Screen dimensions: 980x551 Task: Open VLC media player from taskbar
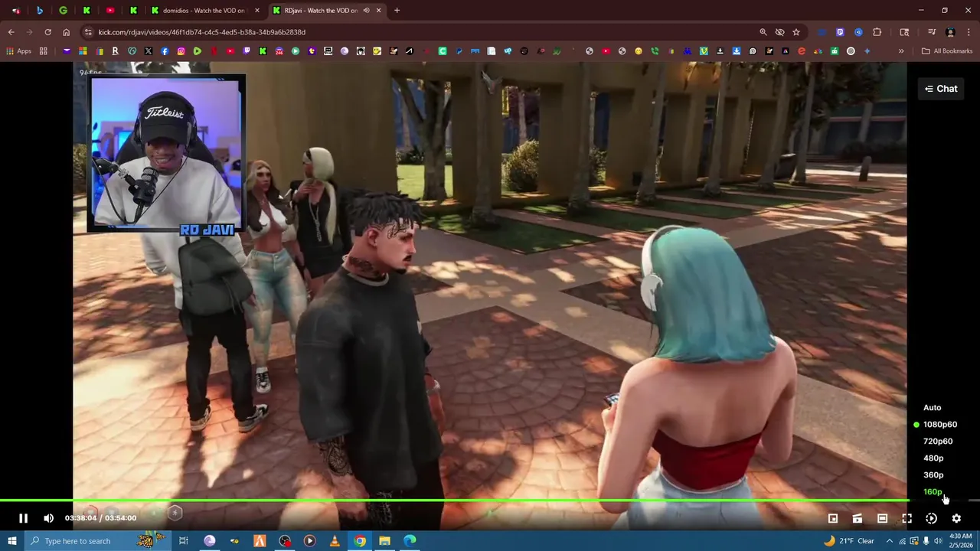pos(335,541)
